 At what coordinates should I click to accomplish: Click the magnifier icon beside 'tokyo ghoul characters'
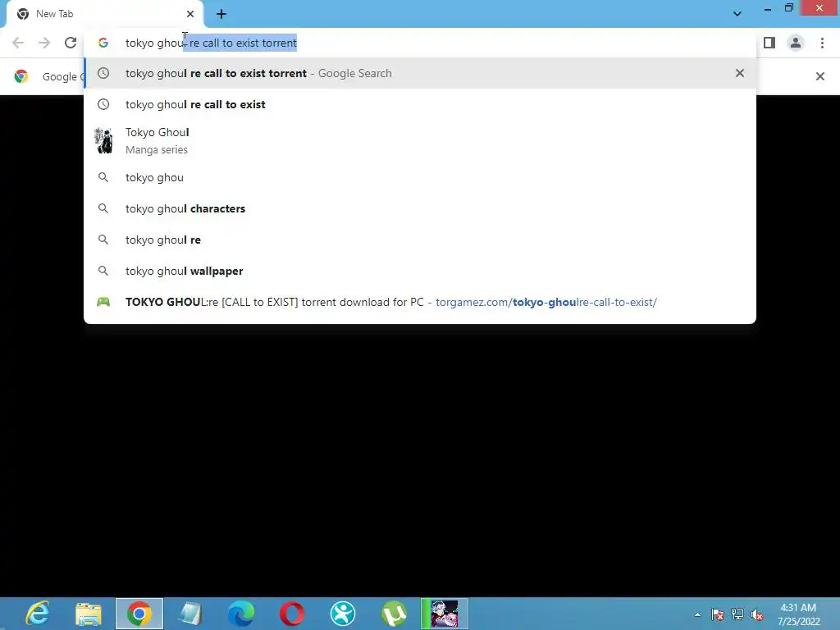[x=103, y=208]
